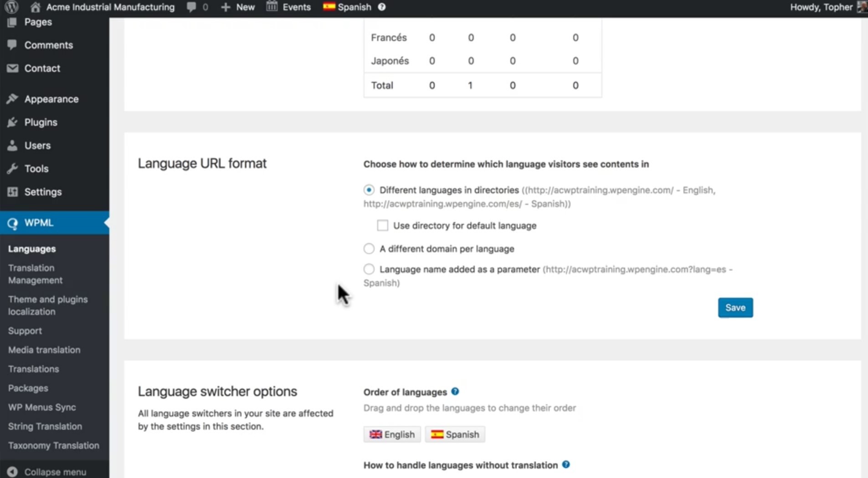Click the Users icon in the sidebar

click(12, 145)
